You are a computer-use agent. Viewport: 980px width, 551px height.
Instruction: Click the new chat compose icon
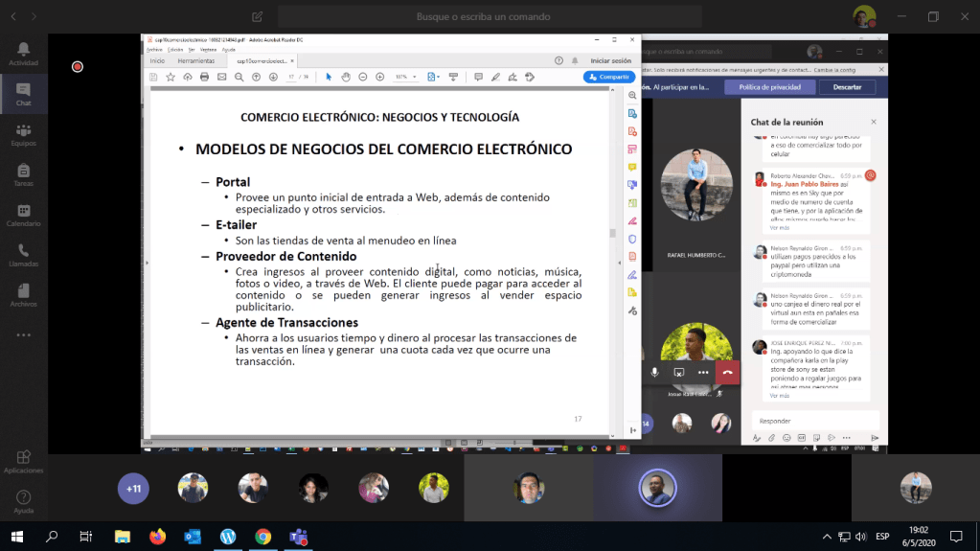pos(257,16)
